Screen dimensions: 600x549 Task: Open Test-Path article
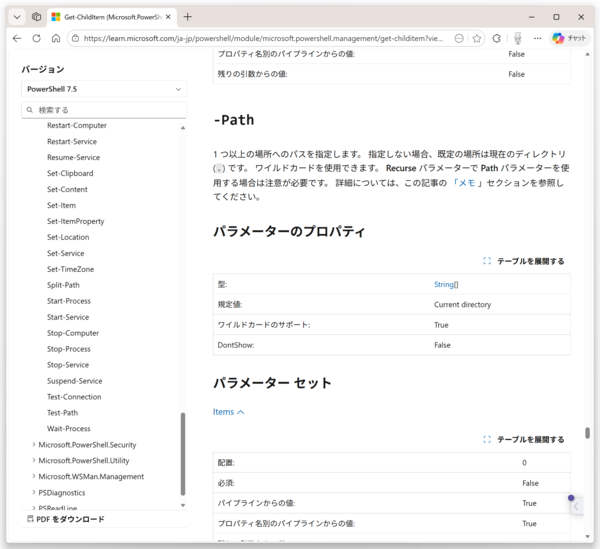pyautogui.click(x=62, y=413)
